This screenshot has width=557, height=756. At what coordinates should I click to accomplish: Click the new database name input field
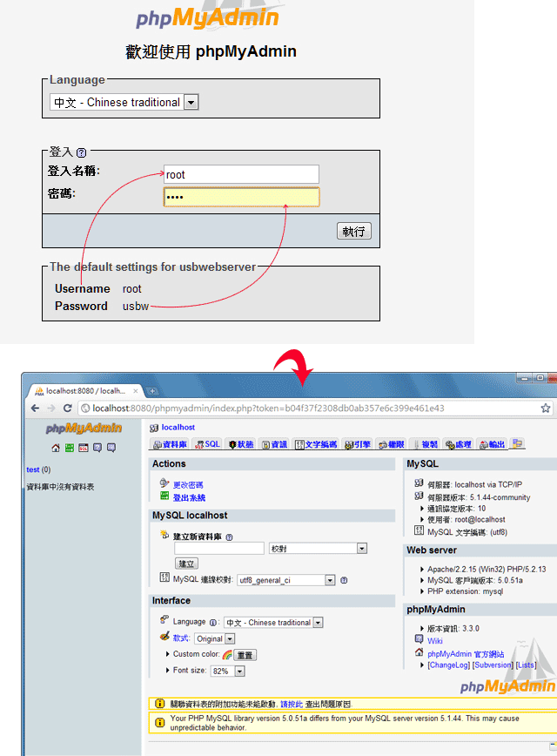click(219, 548)
